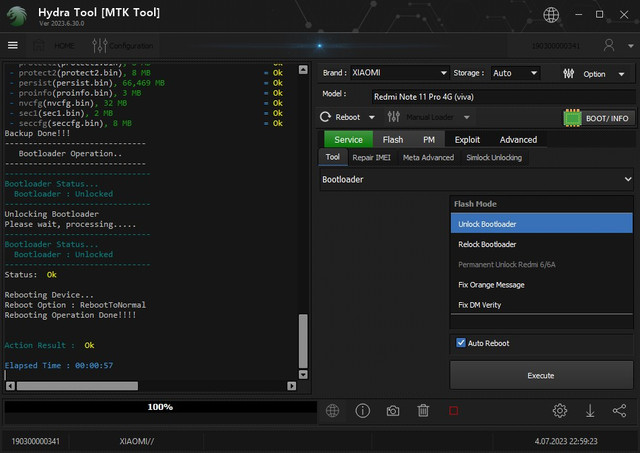Select Fix Orange Message option
Viewport: 640px width, 453px height.
pos(541,285)
